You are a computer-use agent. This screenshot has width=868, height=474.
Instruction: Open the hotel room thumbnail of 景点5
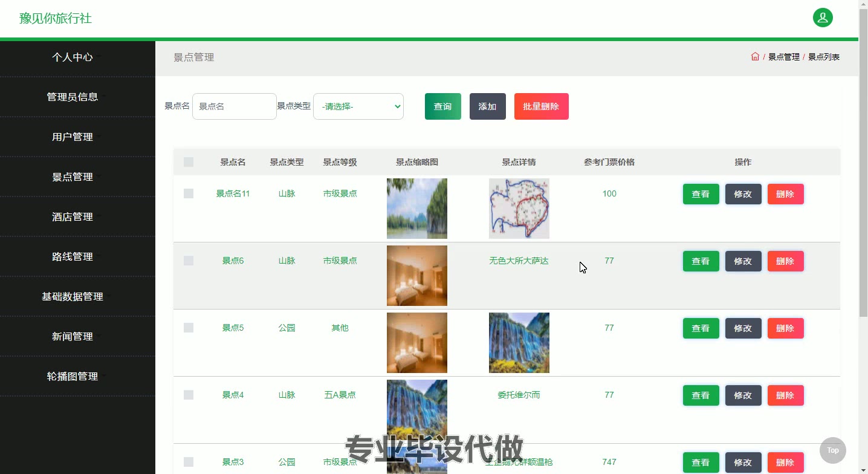[x=417, y=343]
